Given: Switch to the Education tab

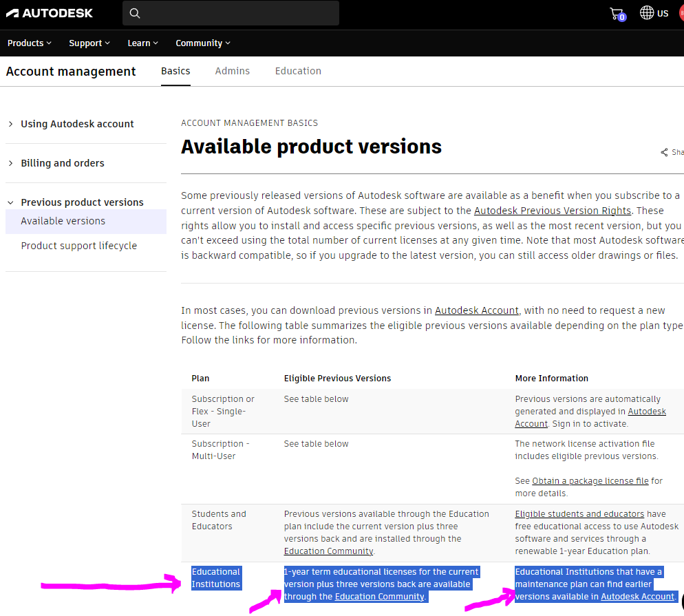Looking at the screenshot, I should click(x=298, y=70).
